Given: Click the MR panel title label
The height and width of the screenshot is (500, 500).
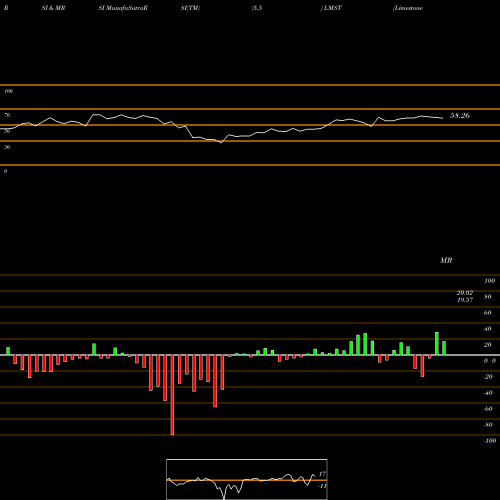Looking at the screenshot, I should click(x=446, y=260).
